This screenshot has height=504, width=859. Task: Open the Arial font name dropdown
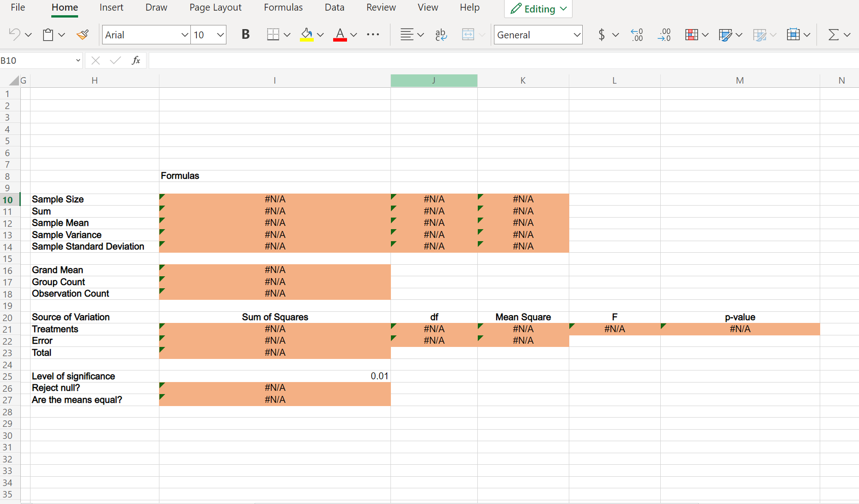pyautogui.click(x=184, y=35)
